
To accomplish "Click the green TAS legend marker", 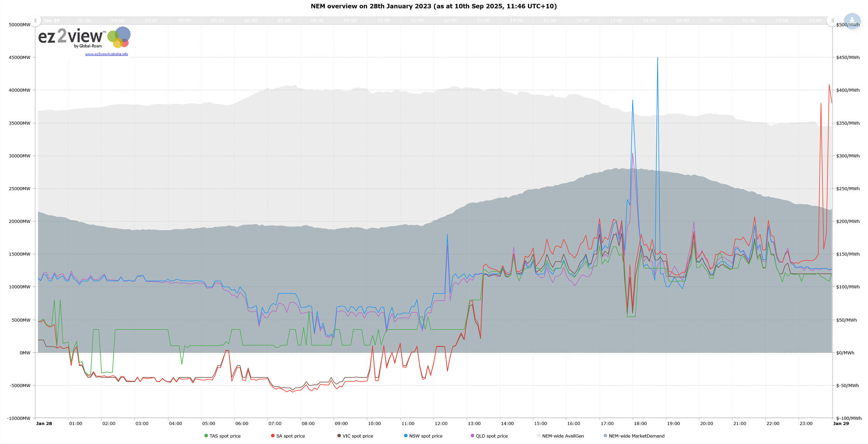I will pyautogui.click(x=206, y=436).
